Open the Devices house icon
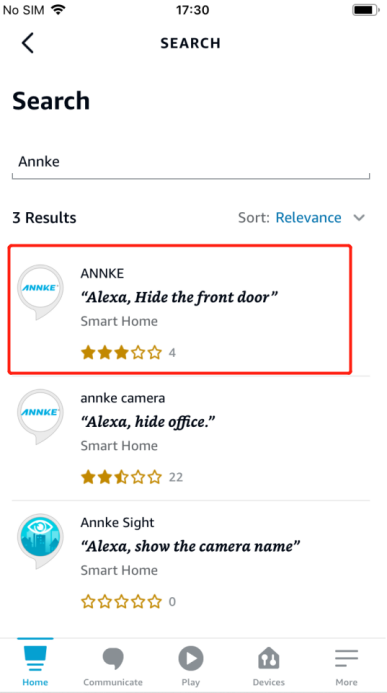Image resolution: width=387 pixels, height=693 pixels. [269, 659]
